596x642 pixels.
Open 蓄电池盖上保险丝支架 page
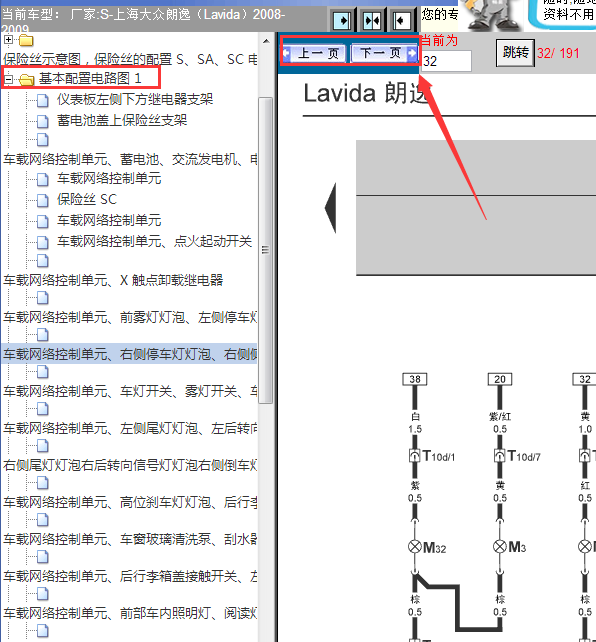(x=122, y=120)
